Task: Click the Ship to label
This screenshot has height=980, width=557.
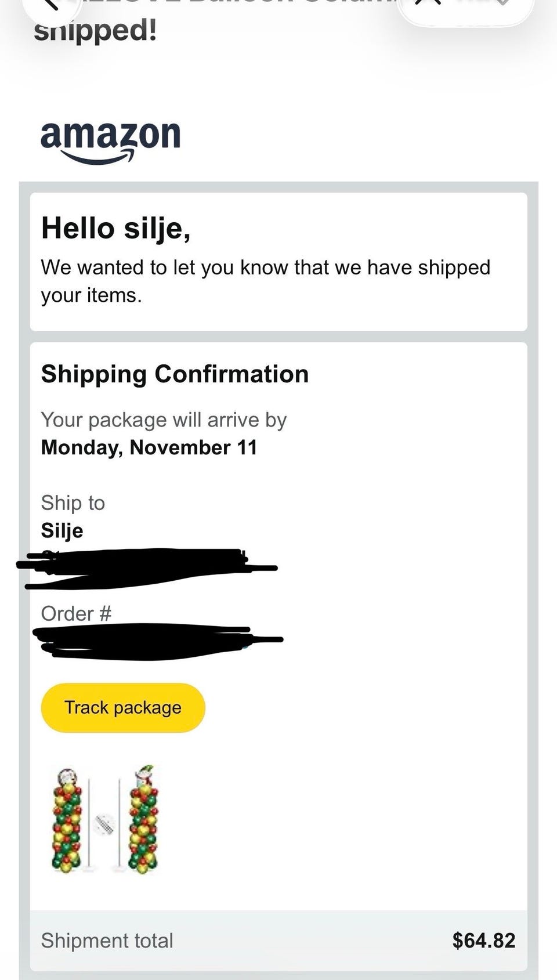Action: [x=73, y=502]
